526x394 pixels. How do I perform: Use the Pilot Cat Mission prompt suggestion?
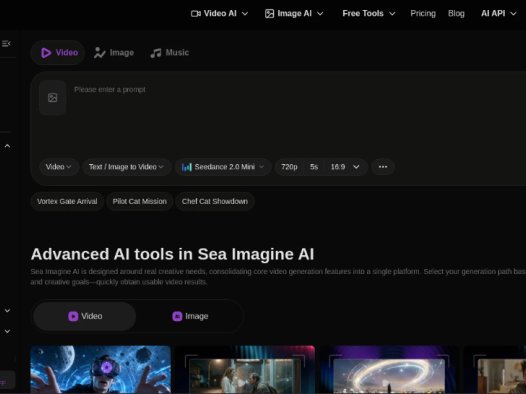tap(140, 201)
